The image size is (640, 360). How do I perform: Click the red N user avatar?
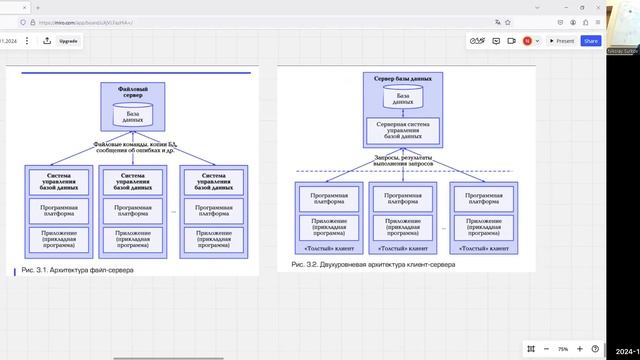[x=527, y=41]
